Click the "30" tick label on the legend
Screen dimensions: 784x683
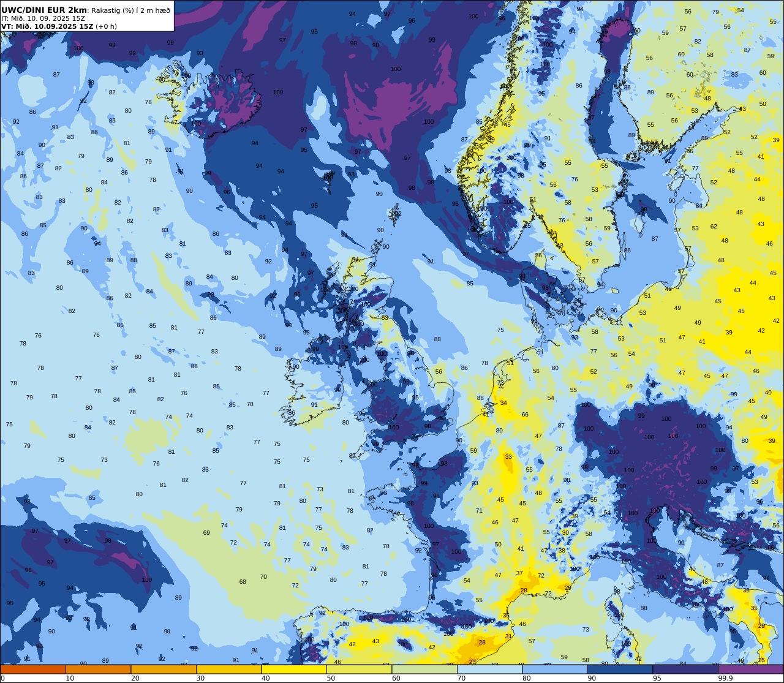(x=200, y=678)
